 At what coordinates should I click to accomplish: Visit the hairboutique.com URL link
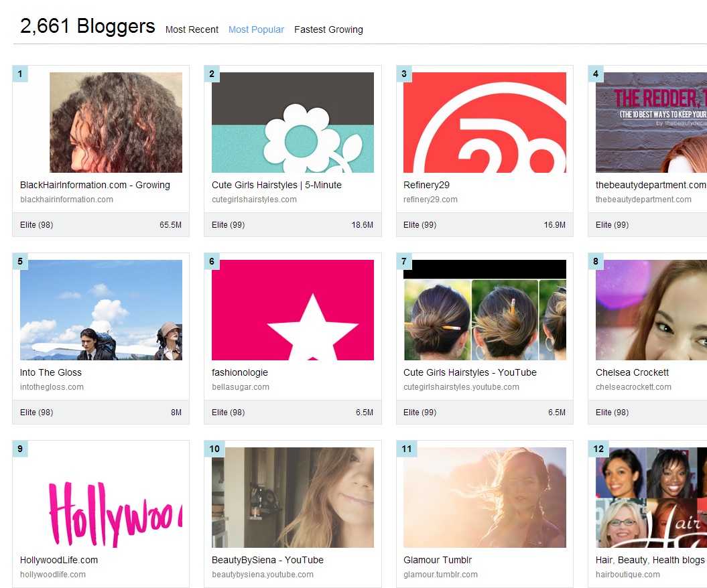tap(628, 575)
